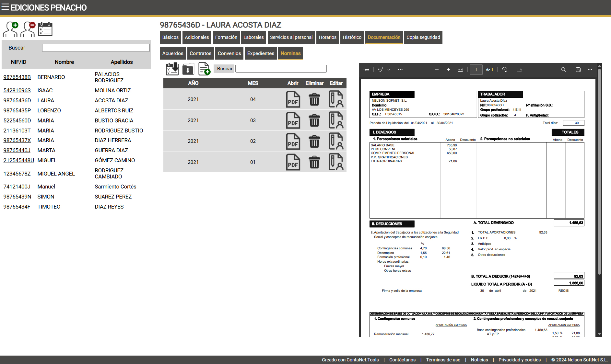Screen dimensions: 611x364
Task: Open employee 98765434F Timoteo
Action: [x=17, y=207]
